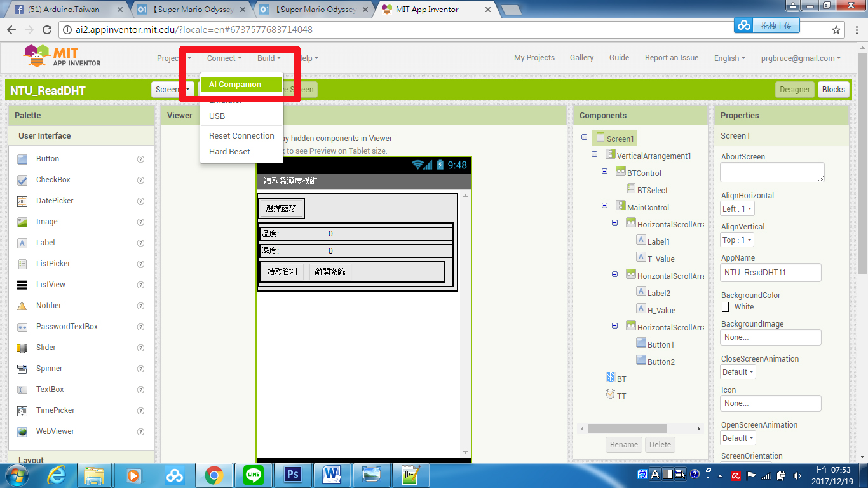Open the Connect menu

tap(224, 58)
